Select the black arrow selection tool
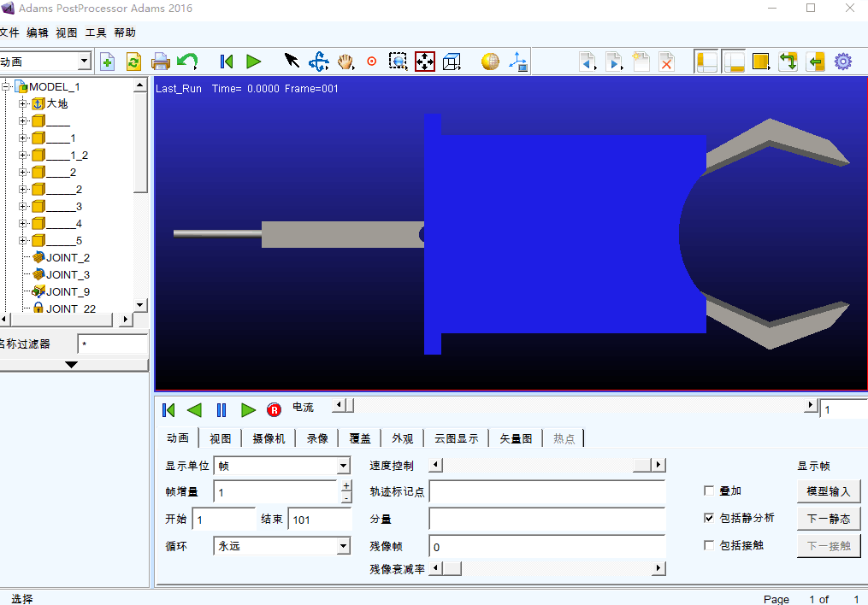This screenshot has height=605, width=868. click(292, 61)
